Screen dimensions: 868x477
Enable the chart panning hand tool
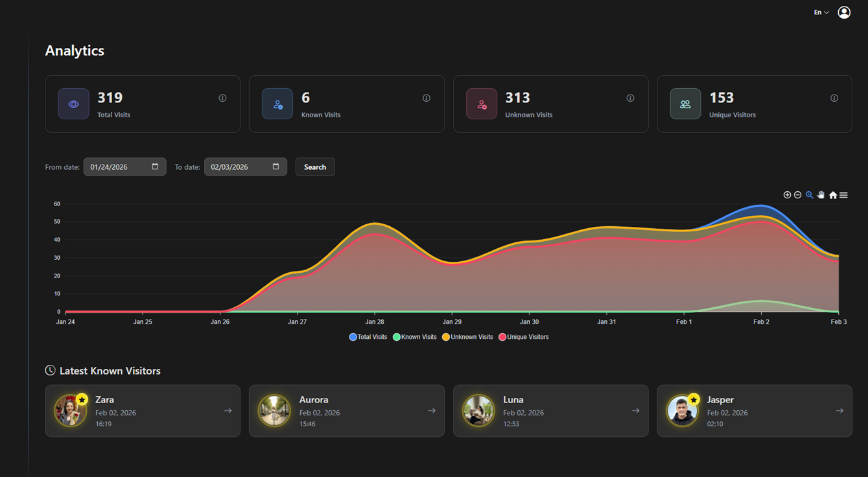tap(821, 194)
